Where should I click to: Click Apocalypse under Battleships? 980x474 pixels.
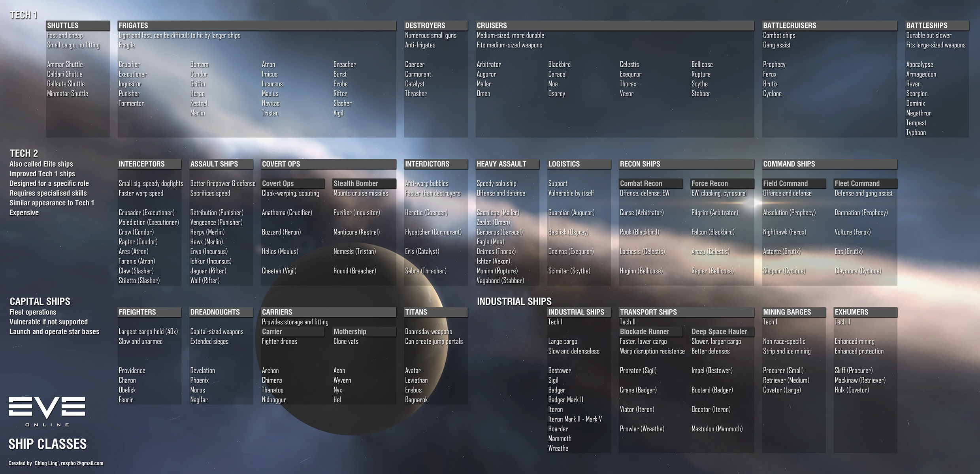click(920, 64)
